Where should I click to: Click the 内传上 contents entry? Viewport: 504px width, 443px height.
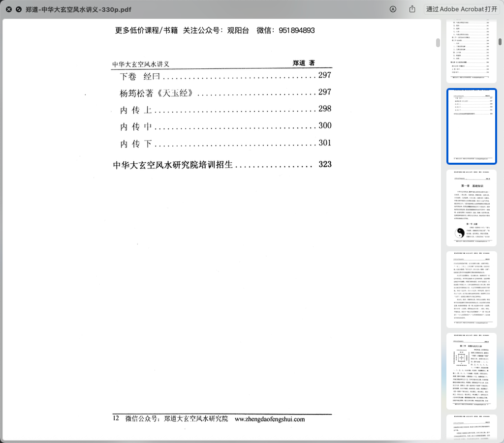point(136,110)
